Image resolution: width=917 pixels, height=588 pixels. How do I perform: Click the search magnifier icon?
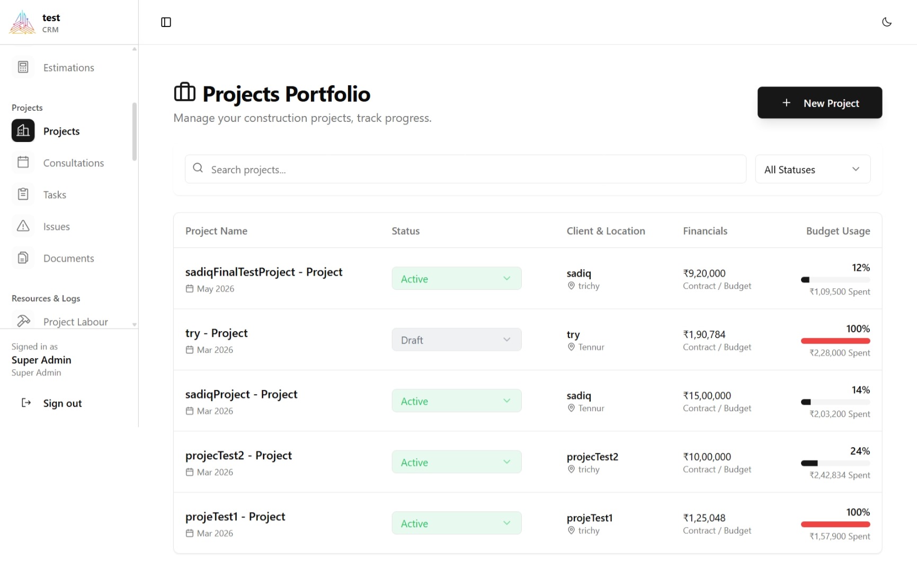(198, 168)
